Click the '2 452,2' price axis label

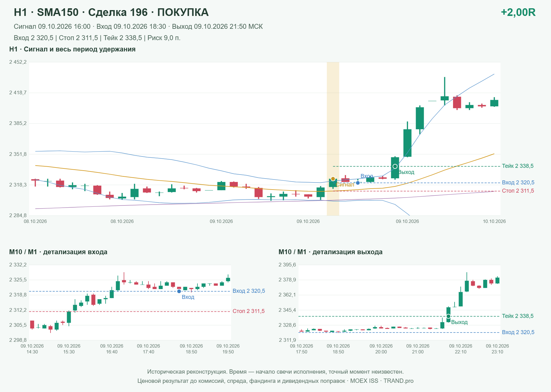[x=18, y=62]
